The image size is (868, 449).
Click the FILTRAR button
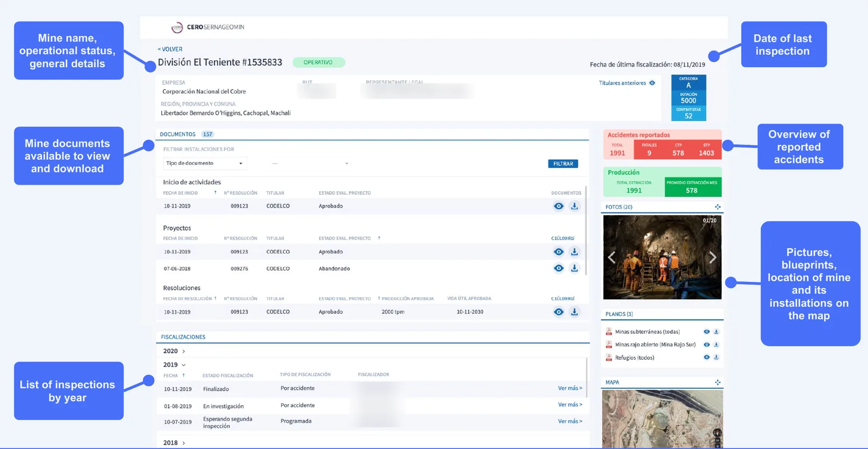pyautogui.click(x=563, y=164)
